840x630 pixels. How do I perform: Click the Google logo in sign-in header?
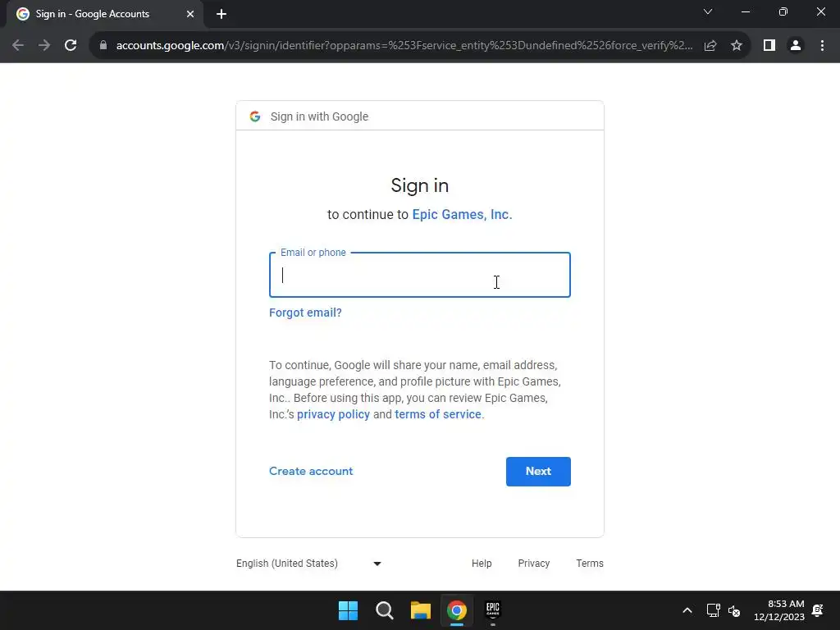pos(255,116)
